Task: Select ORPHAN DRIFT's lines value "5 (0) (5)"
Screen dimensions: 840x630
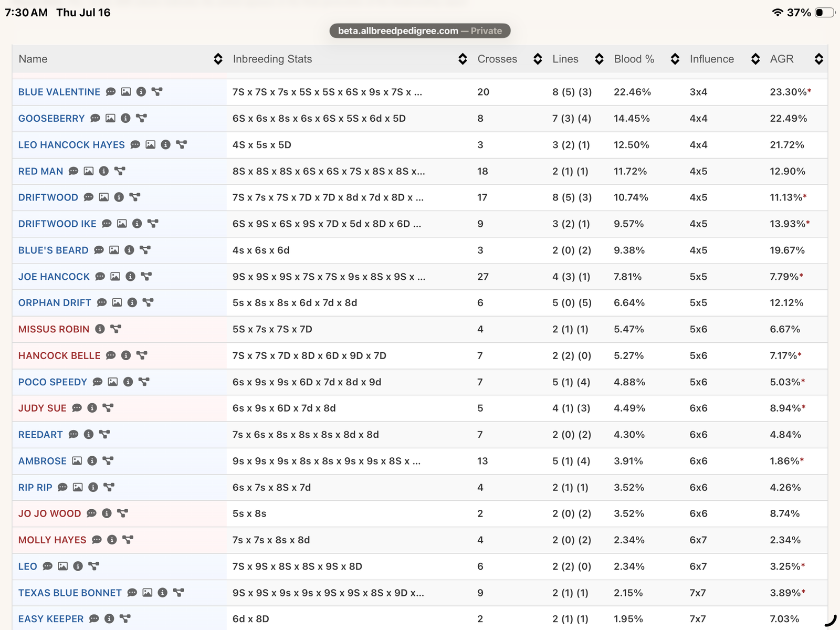Action: [x=572, y=302]
